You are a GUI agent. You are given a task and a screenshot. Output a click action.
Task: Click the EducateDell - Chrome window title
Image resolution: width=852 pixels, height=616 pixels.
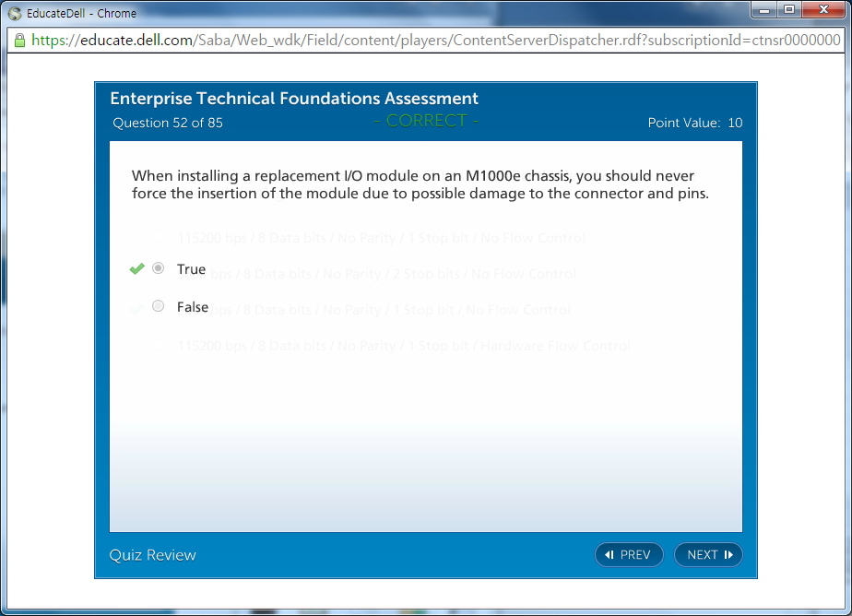coord(81,14)
